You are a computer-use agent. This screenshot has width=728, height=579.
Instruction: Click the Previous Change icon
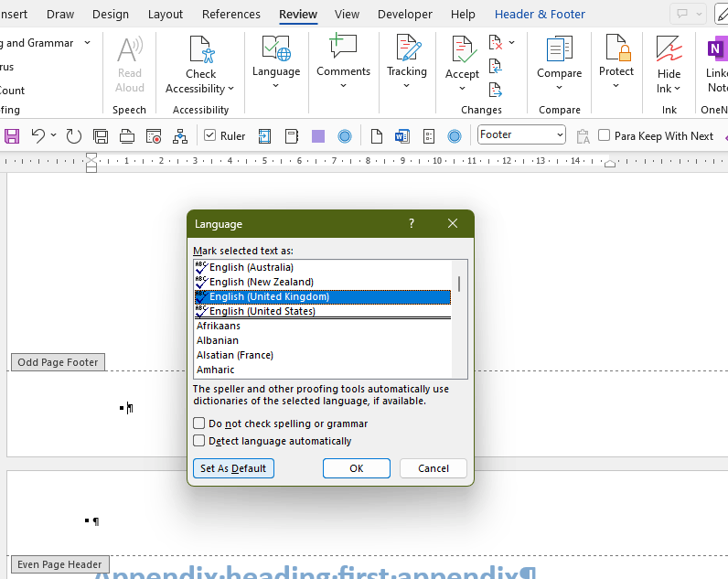(x=496, y=66)
